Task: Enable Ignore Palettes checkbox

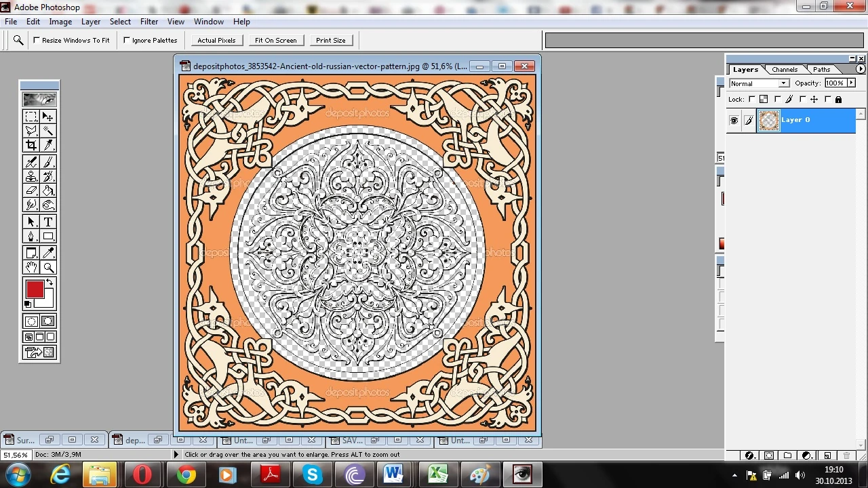Action: [127, 40]
